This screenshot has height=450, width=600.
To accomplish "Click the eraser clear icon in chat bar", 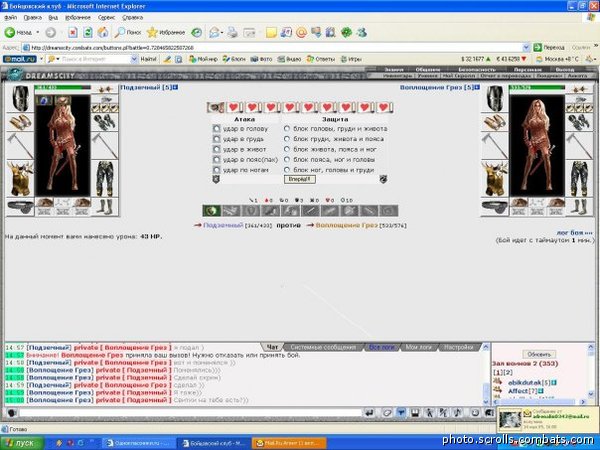I will pos(387,413).
